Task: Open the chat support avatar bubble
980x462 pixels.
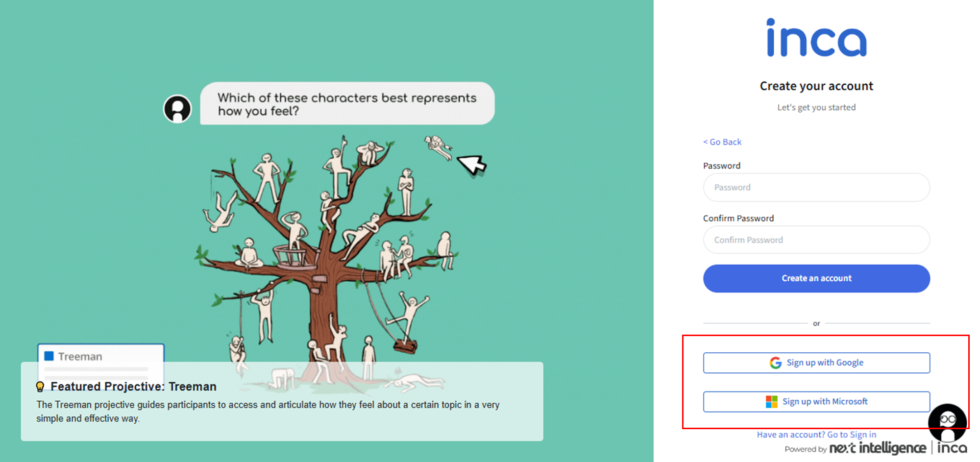Action: coord(947,422)
